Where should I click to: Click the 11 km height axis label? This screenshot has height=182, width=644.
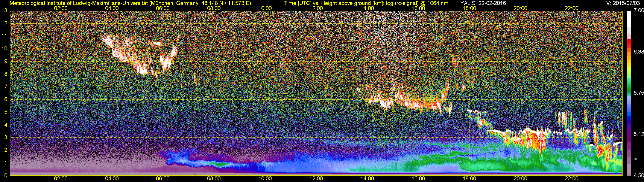tap(5, 36)
